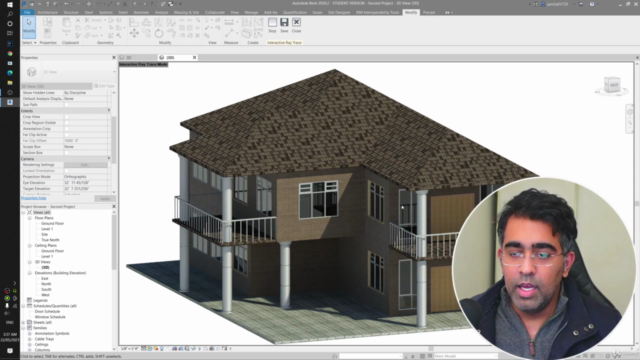
Task: Open the Door Schedule
Action: tap(47, 311)
